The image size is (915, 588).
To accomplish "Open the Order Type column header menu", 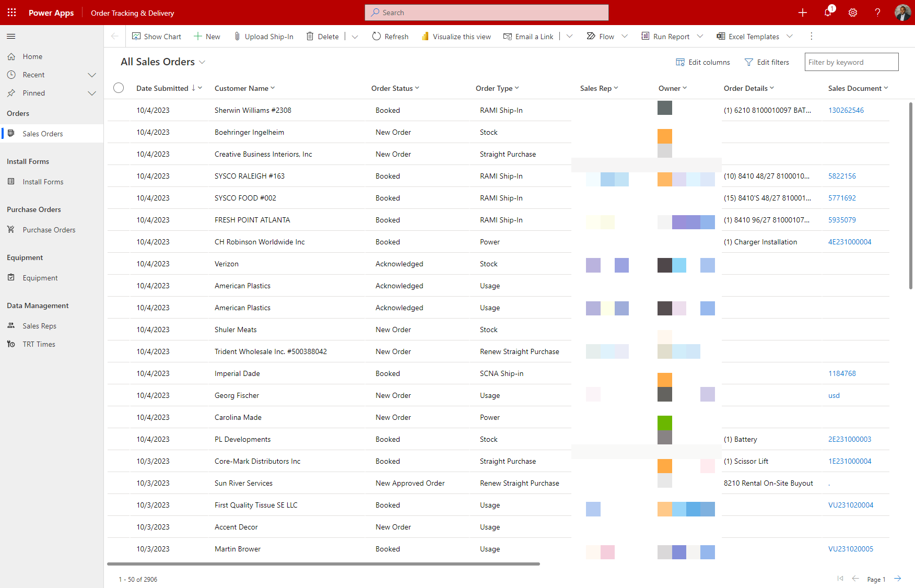I will pos(497,88).
